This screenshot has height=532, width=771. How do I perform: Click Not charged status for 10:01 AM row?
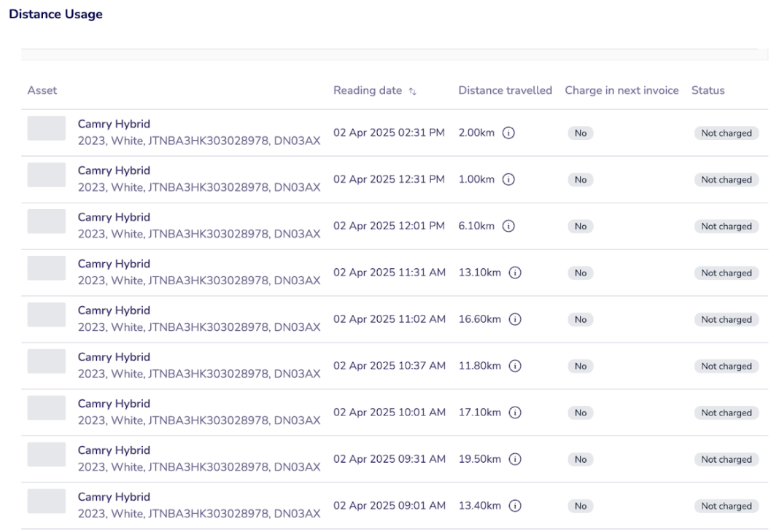tap(726, 413)
